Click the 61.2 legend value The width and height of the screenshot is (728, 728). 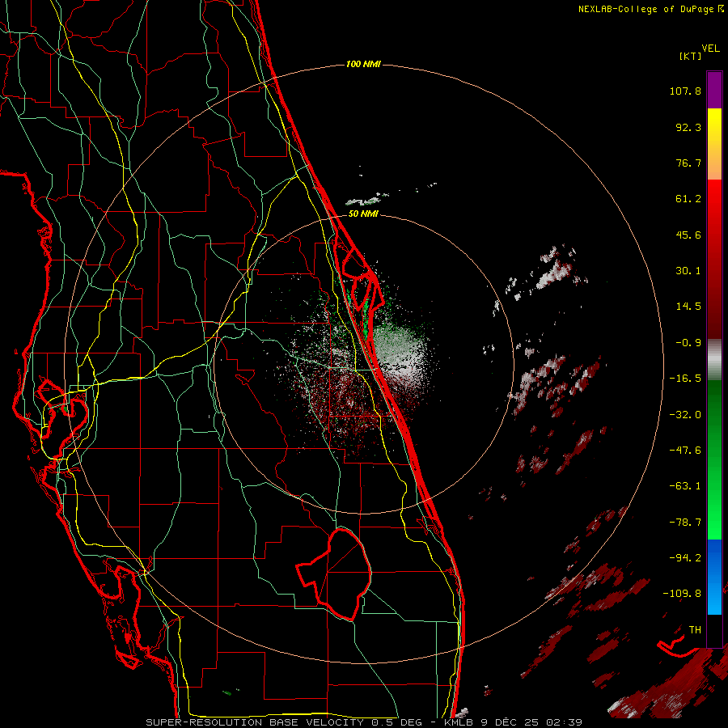[688, 199]
